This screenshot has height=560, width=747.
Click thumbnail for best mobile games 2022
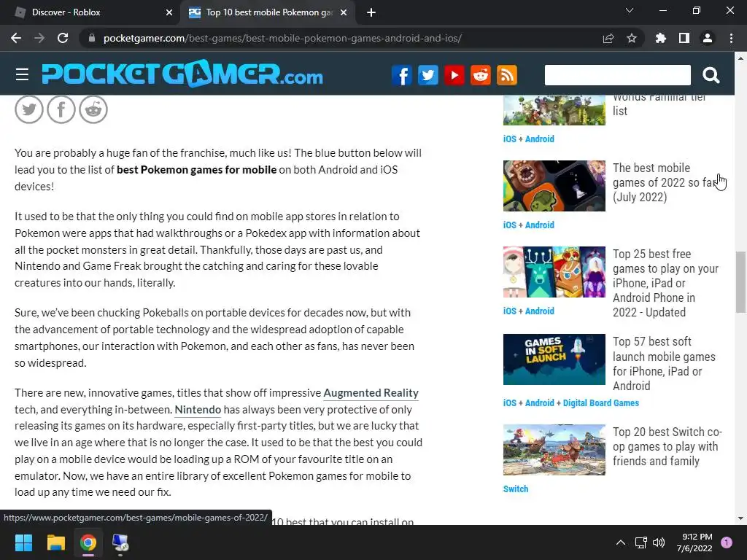point(554,186)
